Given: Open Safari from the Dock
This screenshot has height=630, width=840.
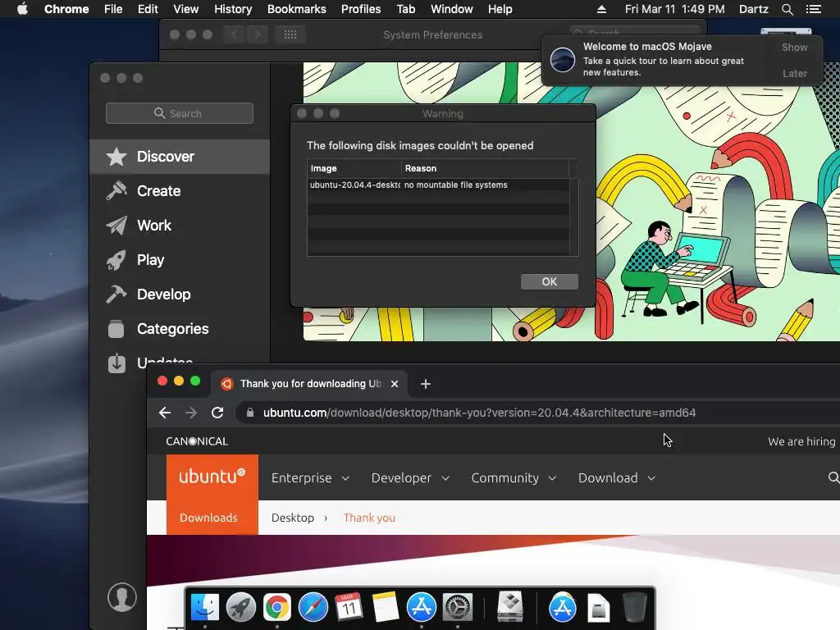Looking at the screenshot, I should (313, 607).
